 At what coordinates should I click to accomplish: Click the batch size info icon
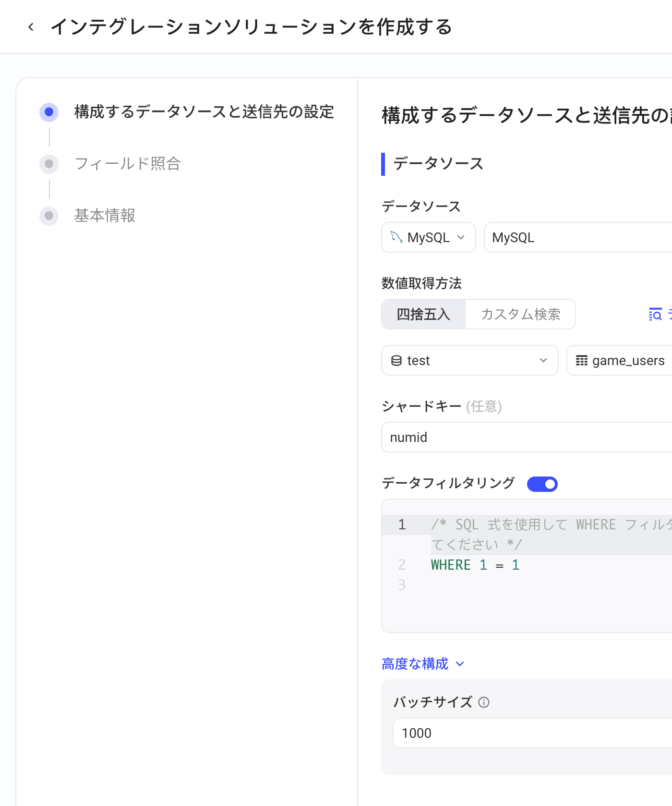484,702
